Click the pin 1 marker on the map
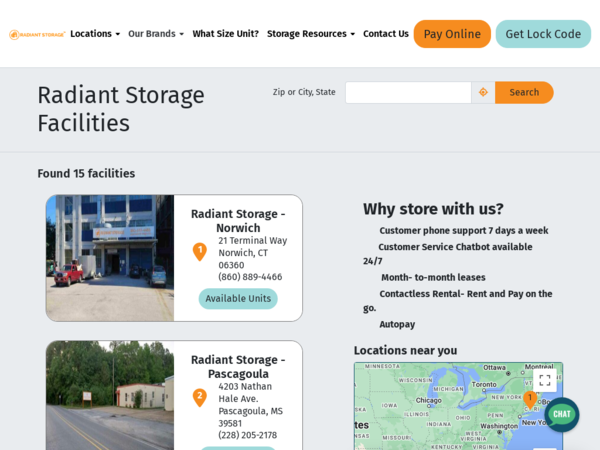The width and height of the screenshot is (600, 450). click(530, 399)
